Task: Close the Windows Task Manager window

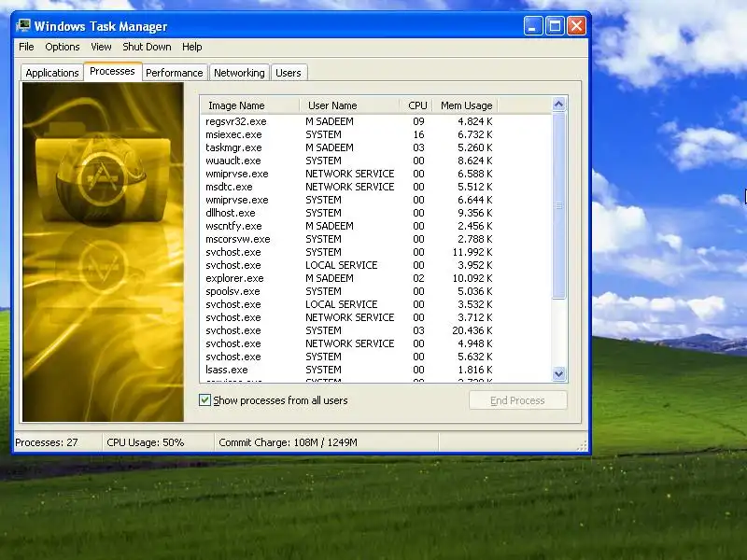Action: pos(576,26)
